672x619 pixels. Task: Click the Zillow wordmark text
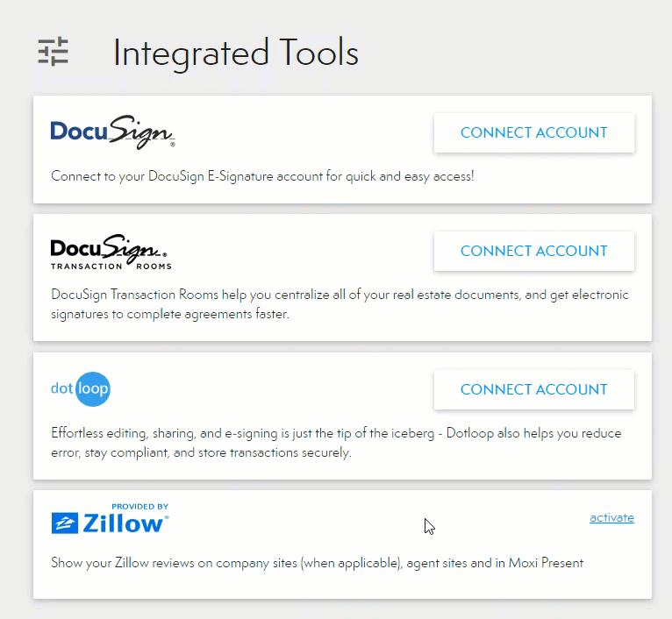click(123, 524)
